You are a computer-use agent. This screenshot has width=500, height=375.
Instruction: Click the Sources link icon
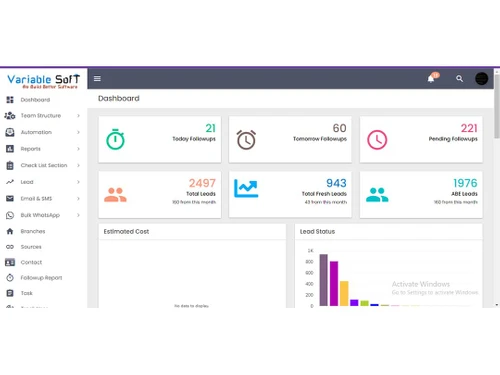pyautogui.click(x=10, y=247)
